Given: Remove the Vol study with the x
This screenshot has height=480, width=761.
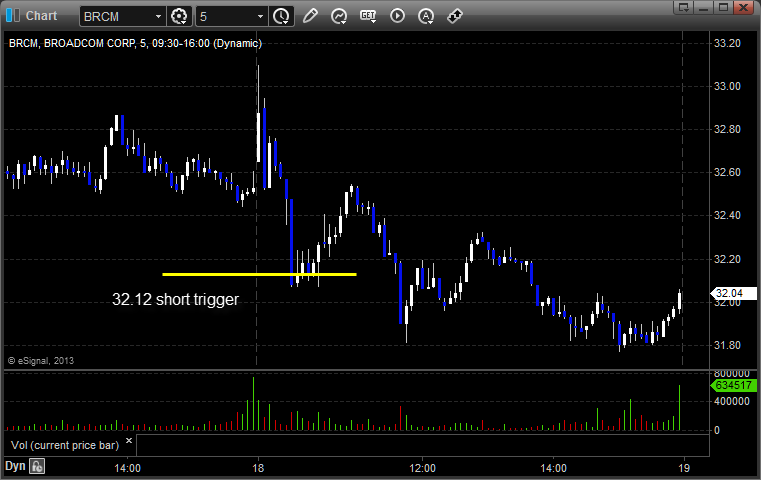Looking at the screenshot, I should pyautogui.click(x=129, y=441).
